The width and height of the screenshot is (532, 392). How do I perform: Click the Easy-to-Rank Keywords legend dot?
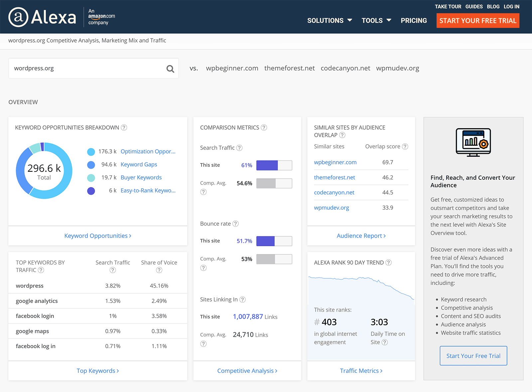click(91, 191)
